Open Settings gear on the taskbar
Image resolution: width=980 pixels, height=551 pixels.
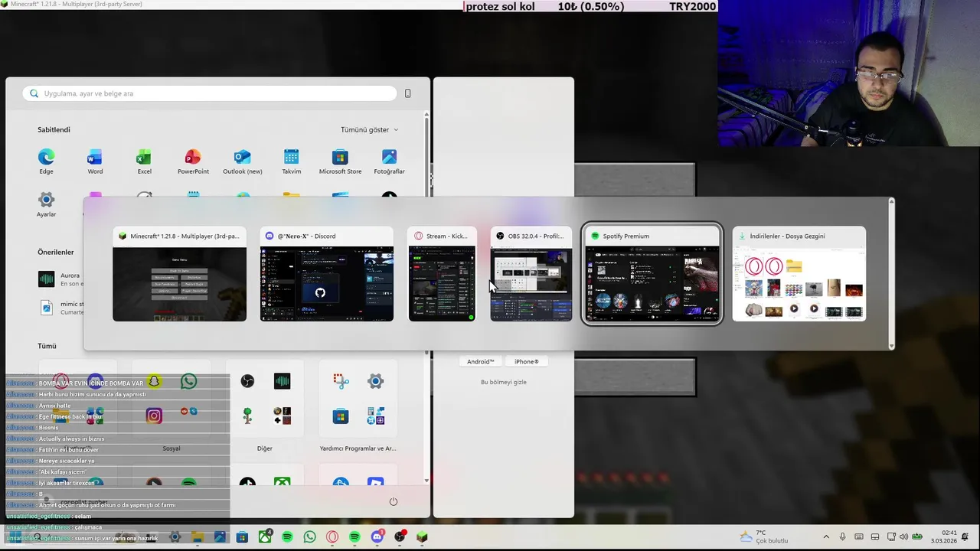tap(175, 537)
